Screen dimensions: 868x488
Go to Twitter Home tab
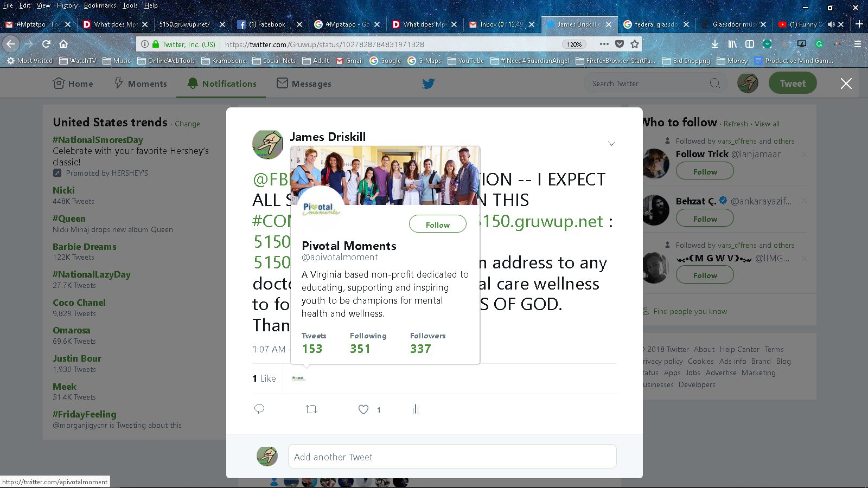pyautogui.click(x=73, y=84)
